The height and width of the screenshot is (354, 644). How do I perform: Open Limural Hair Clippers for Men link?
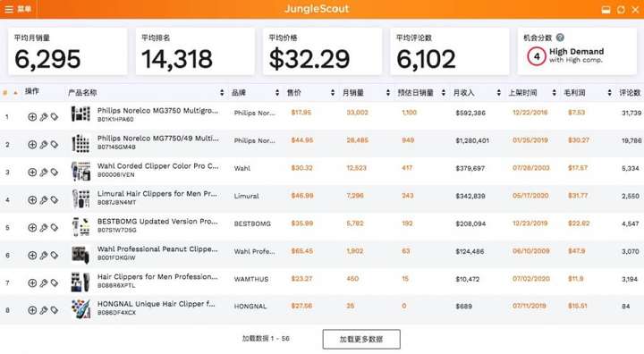click(x=157, y=193)
